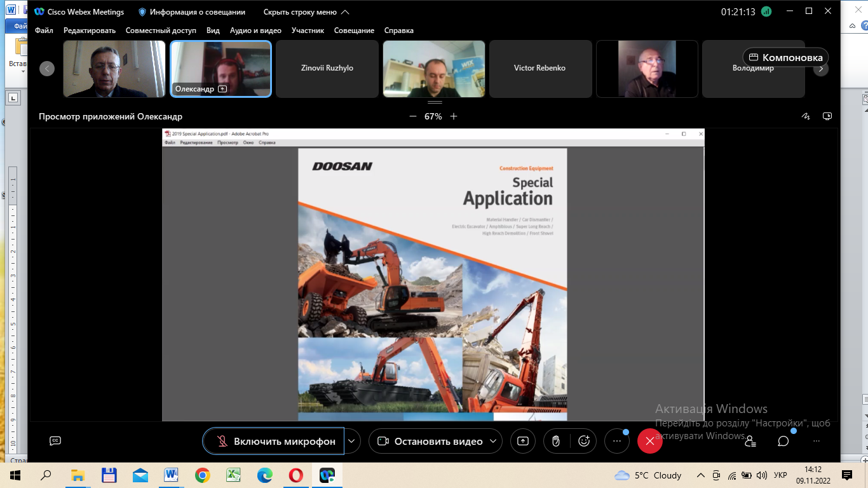Click Скрыть строку меню
This screenshot has height=488, width=868.
click(x=306, y=12)
